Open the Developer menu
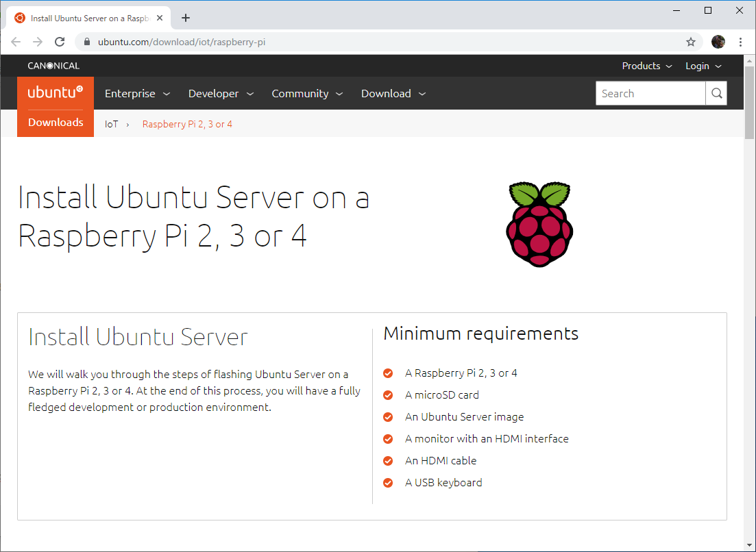 point(221,93)
